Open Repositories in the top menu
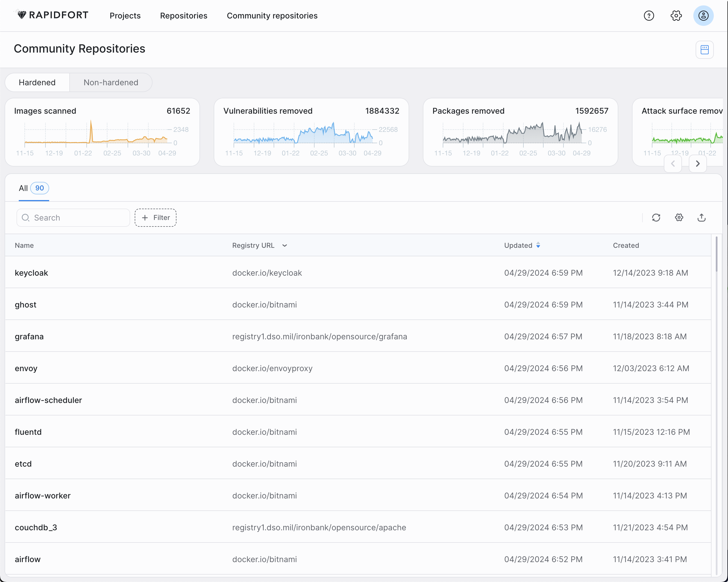The width and height of the screenshot is (728, 582). tap(183, 16)
